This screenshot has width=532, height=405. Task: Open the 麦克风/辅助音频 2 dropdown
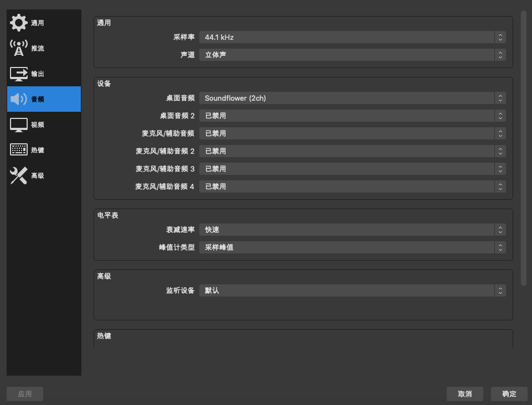(352, 151)
